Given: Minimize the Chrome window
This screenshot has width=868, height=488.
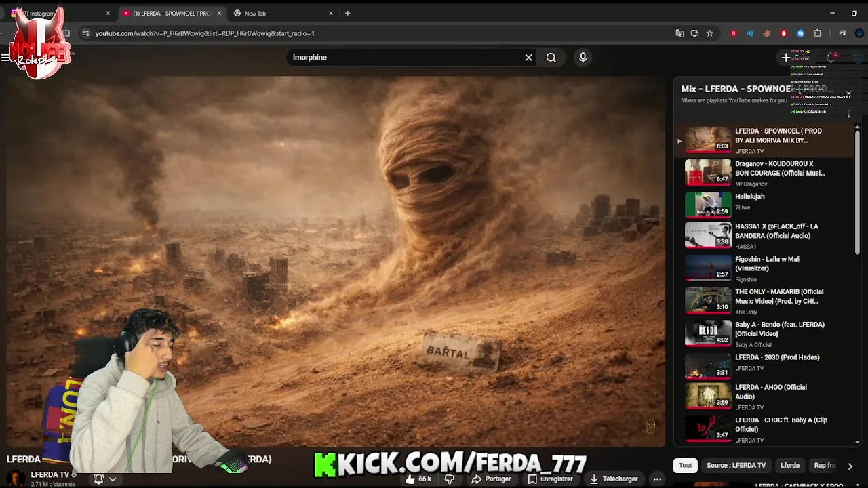Looking at the screenshot, I should tap(833, 13).
